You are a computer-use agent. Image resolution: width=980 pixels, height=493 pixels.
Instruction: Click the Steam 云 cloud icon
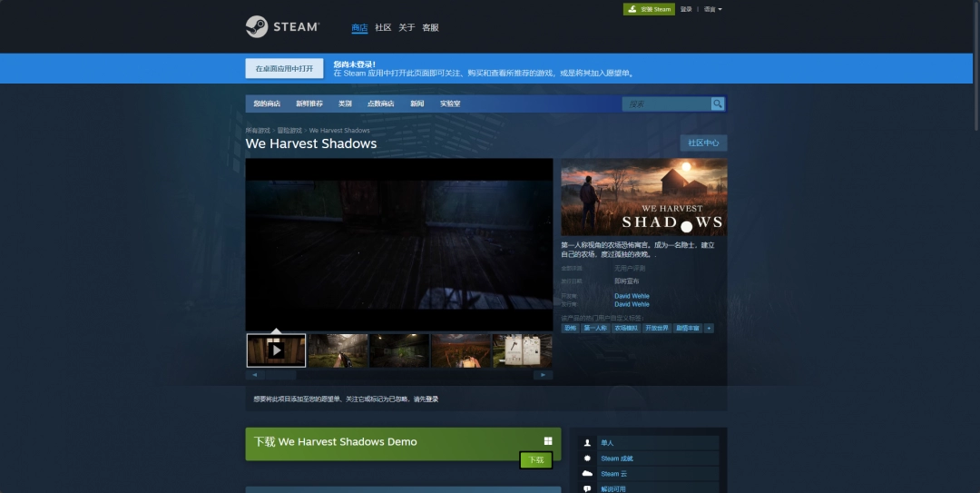587,474
